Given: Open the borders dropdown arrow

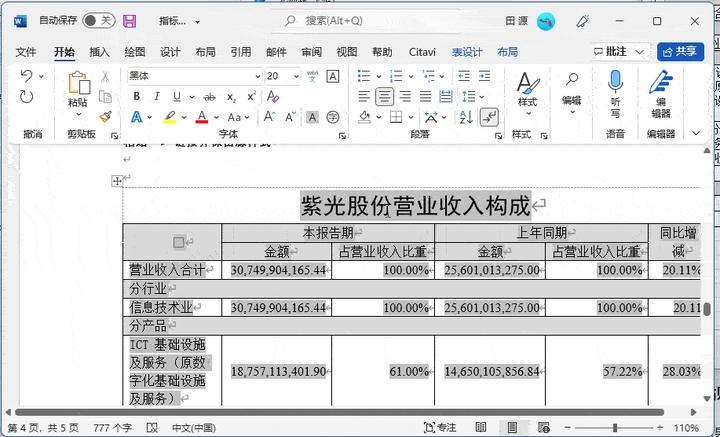Looking at the screenshot, I should tap(411, 117).
